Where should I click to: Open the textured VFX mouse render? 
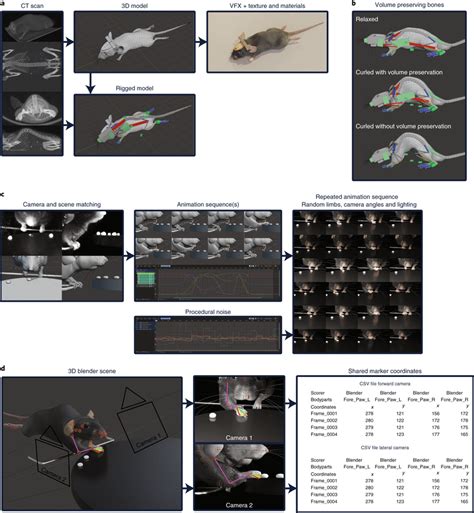(x=267, y=42)
